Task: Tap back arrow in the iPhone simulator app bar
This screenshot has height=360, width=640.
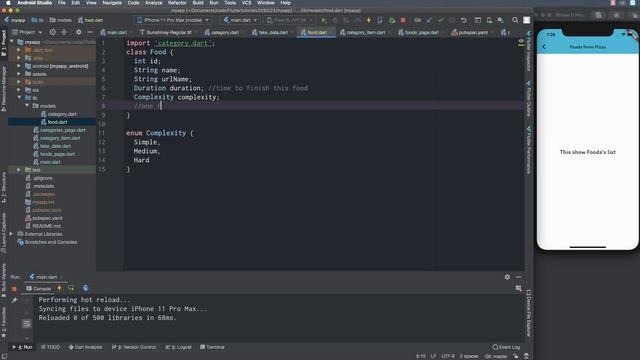Action: (544, 47)
